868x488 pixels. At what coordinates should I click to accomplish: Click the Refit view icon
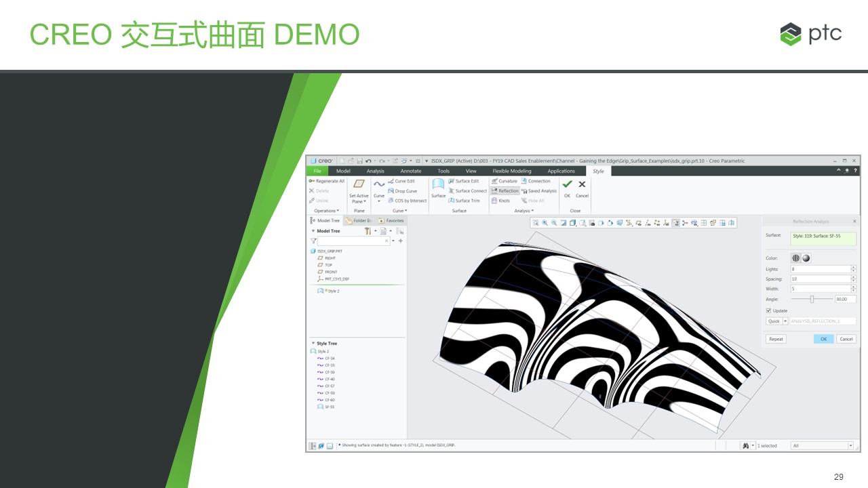pyautogui.click(x=535, y=223)
